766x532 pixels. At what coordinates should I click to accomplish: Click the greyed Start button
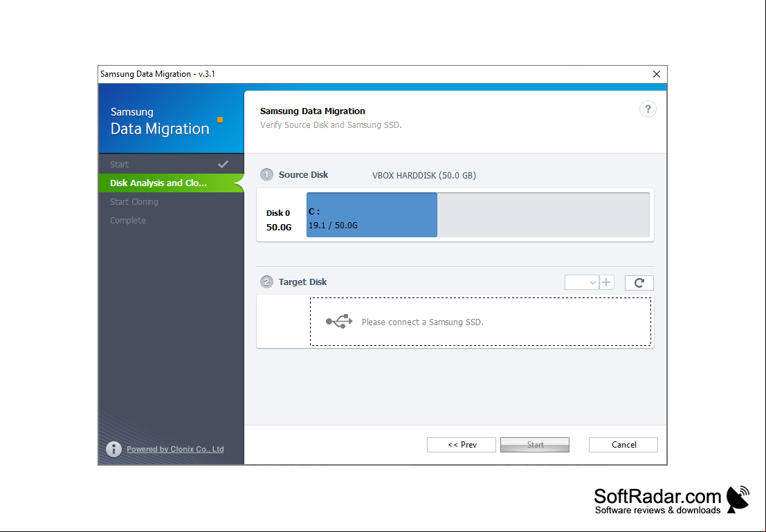pyautogui.click(x=535, y=445)
